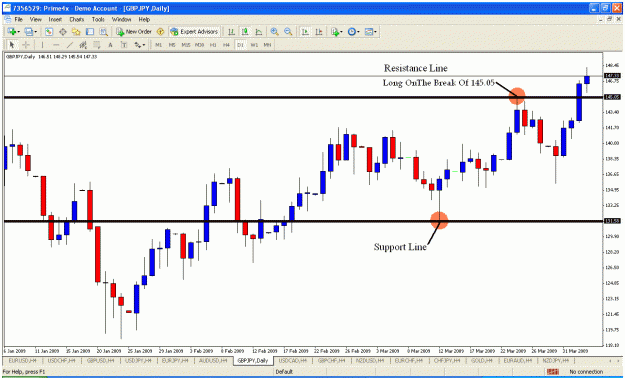Open the Indicators list icon
Screen dimensions: 625x378
click(335, 32)
